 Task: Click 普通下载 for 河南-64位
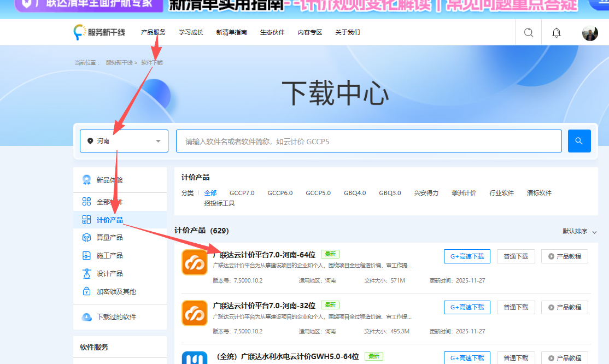tap(516, 256)
